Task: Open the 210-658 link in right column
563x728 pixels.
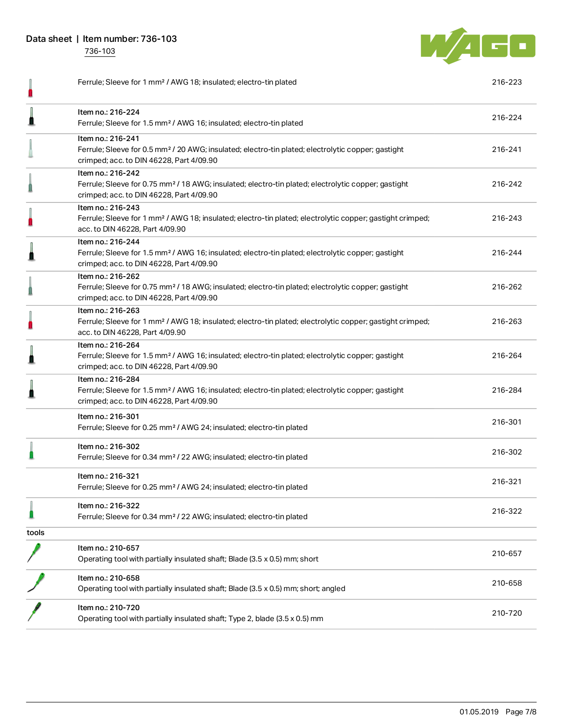Action: point(507,583)
